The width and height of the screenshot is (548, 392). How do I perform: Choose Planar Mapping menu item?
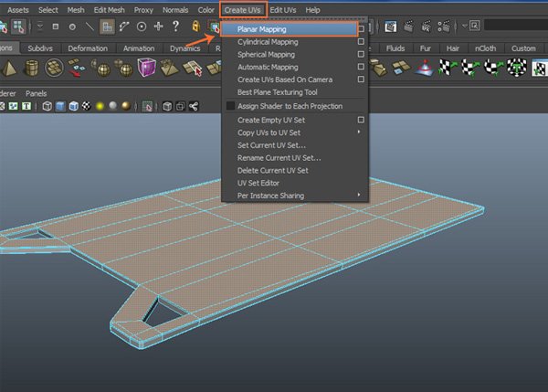290,29
